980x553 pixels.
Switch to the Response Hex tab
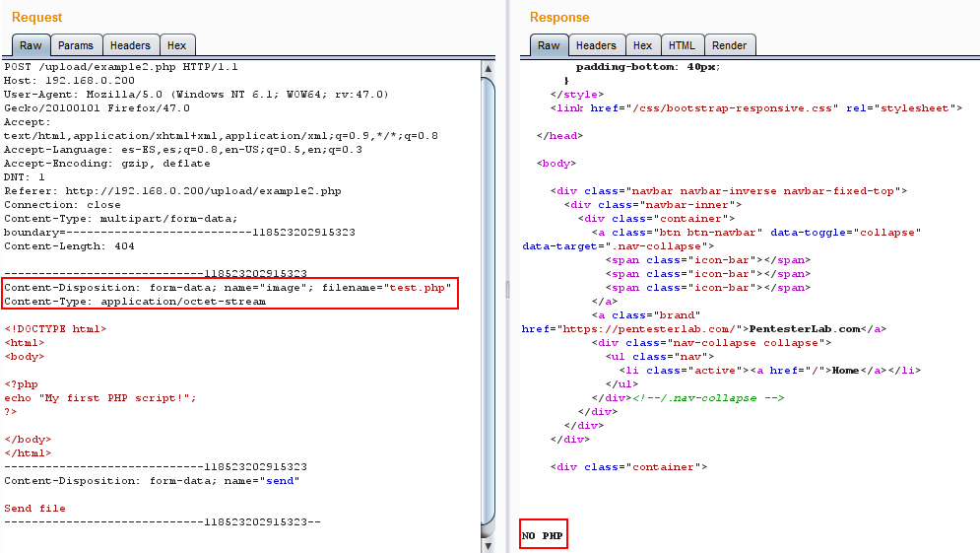click(x=642, y=45)
